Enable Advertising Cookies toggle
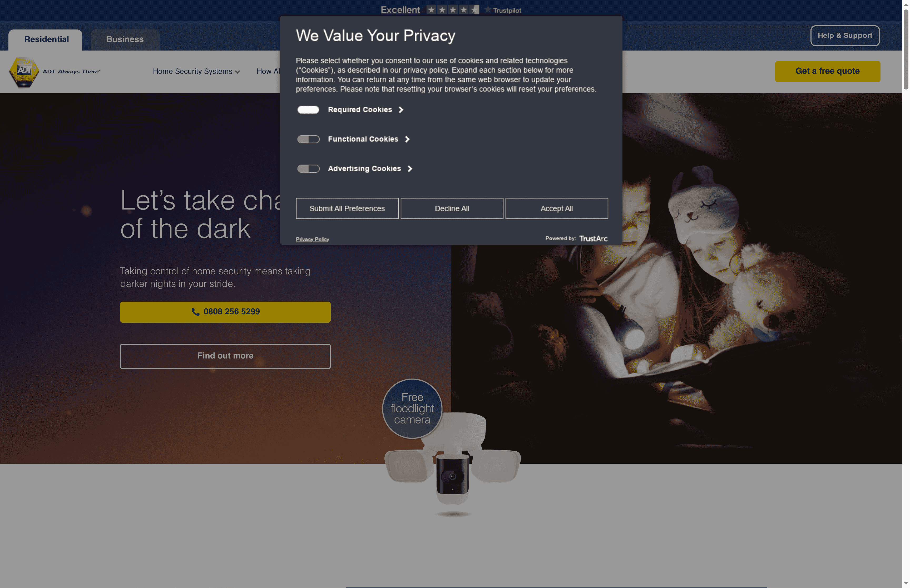 309,168
